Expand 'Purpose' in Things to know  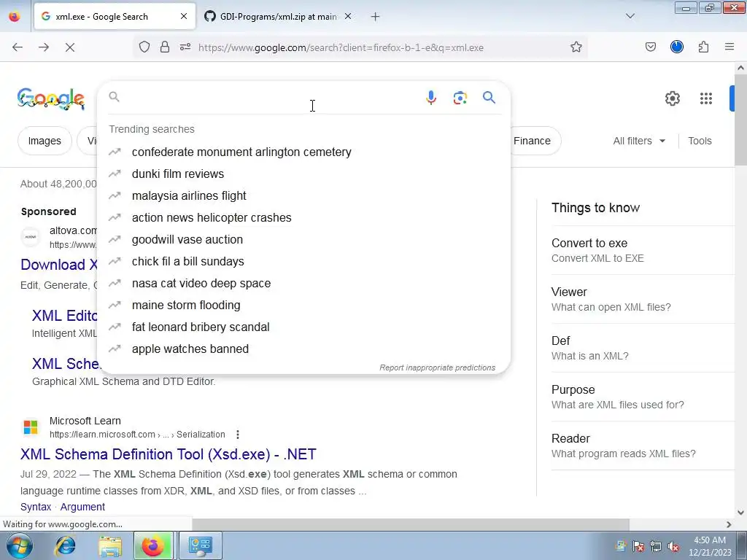click(643, 397)
